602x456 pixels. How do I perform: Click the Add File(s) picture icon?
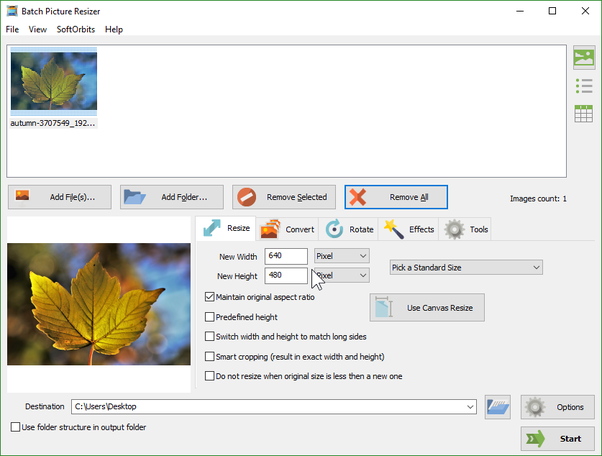tap(22, 195)
